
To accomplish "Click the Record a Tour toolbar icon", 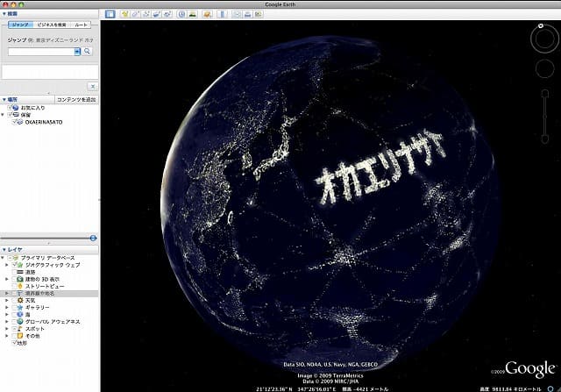I will [x=167, y=14].
